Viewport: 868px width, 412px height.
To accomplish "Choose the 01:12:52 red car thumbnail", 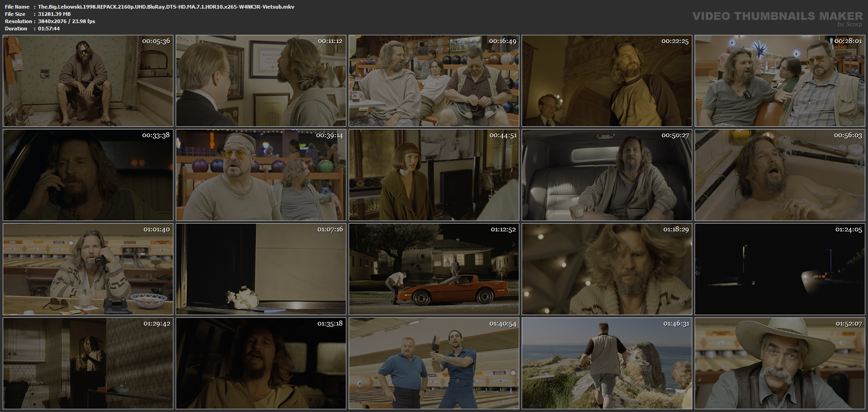I will pos(434,269).
